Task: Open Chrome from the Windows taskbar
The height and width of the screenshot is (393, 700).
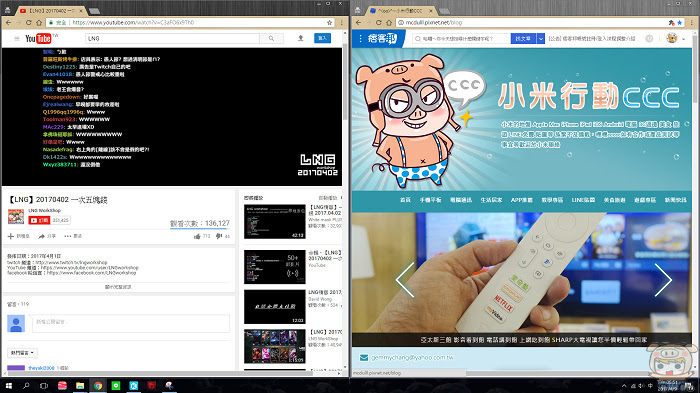Action: (x=98, y=385)
